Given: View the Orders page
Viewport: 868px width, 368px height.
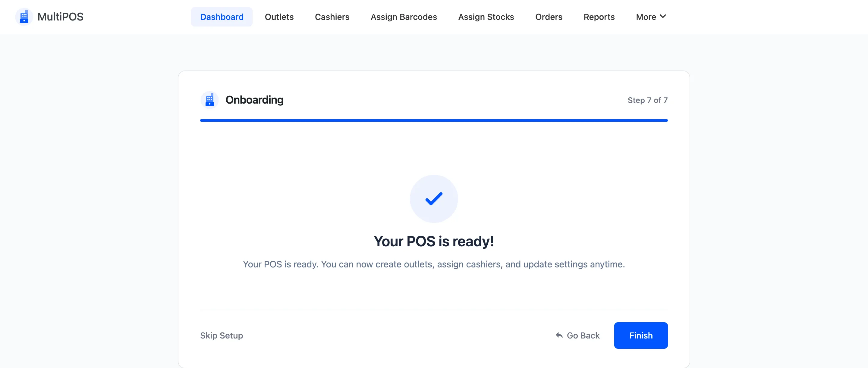Looking at the screenshot, I should point(549,17).
